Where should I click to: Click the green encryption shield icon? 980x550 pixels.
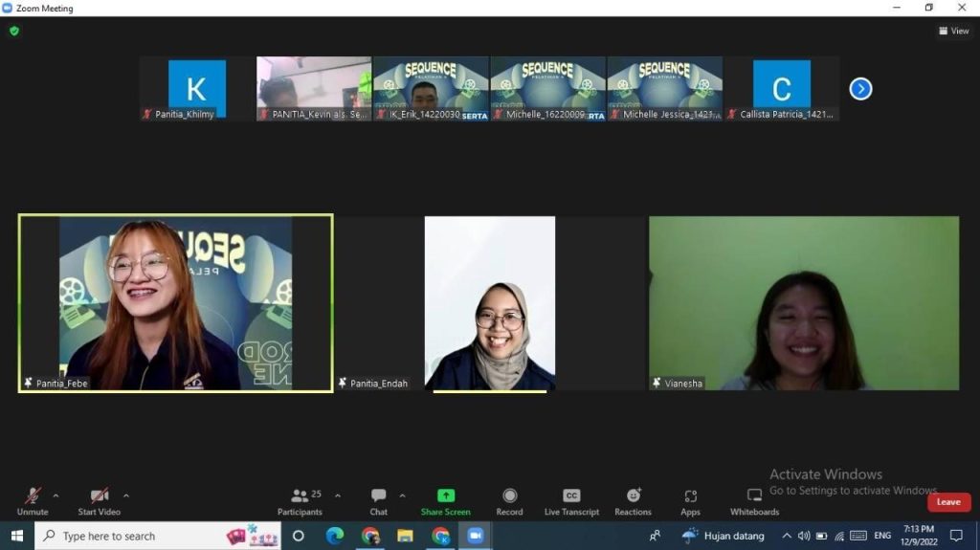pyautogui.click(x=14, y=31)
